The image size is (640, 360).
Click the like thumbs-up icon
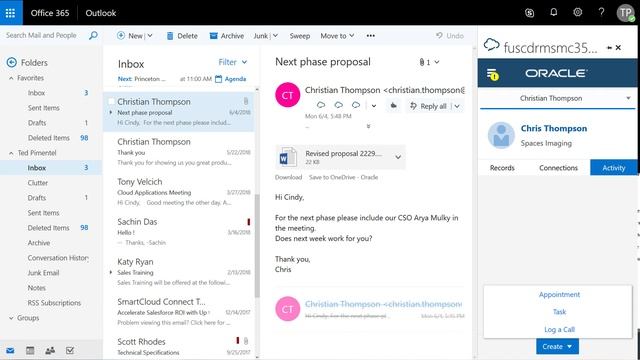[393, 106]
